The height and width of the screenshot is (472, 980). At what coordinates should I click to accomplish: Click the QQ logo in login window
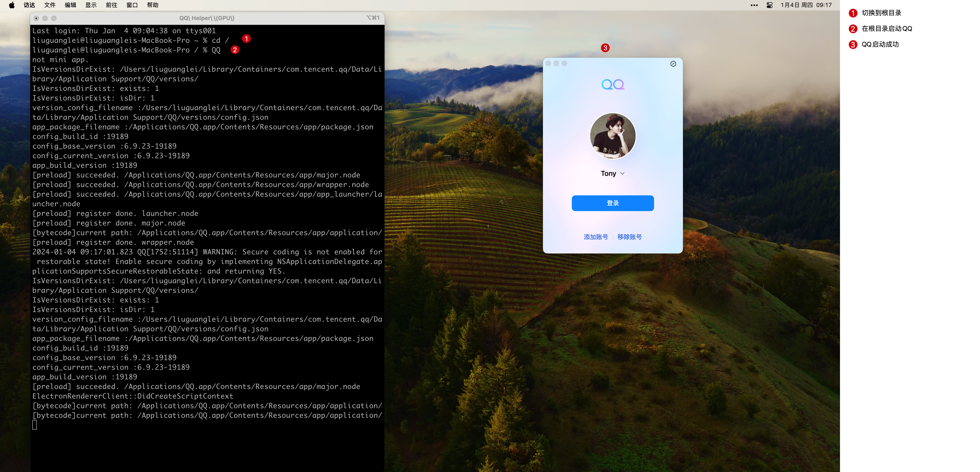pos(612,84)
